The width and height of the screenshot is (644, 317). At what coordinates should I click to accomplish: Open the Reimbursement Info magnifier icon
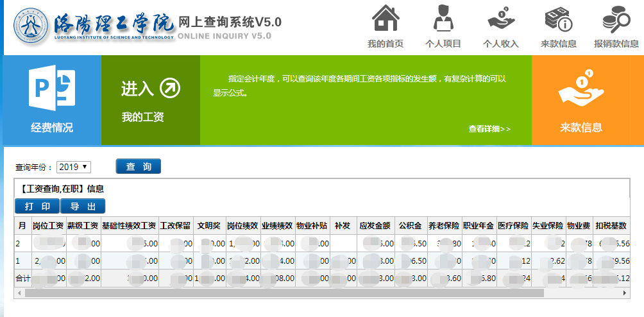click(x=616, y=18)
